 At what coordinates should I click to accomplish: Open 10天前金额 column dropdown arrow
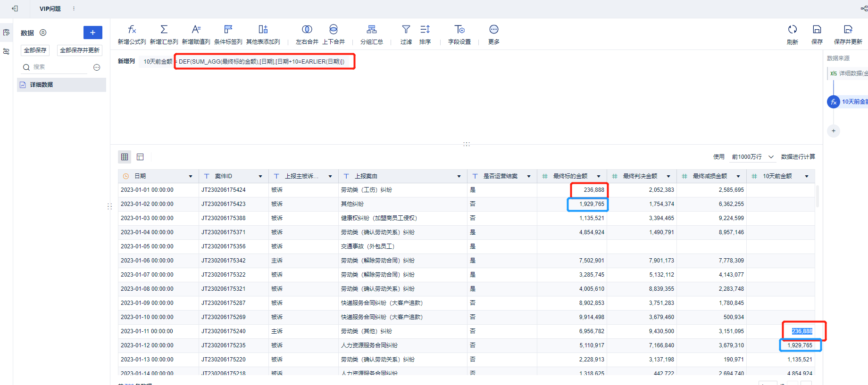(807, 176)
